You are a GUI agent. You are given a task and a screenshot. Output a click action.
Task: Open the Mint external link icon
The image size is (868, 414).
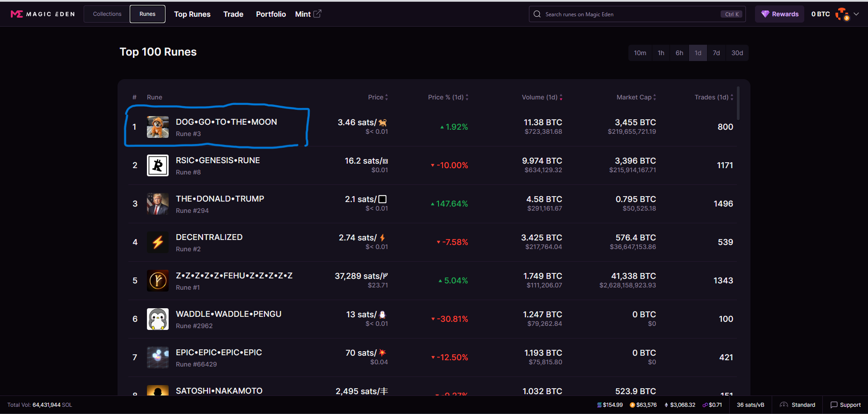317,14
